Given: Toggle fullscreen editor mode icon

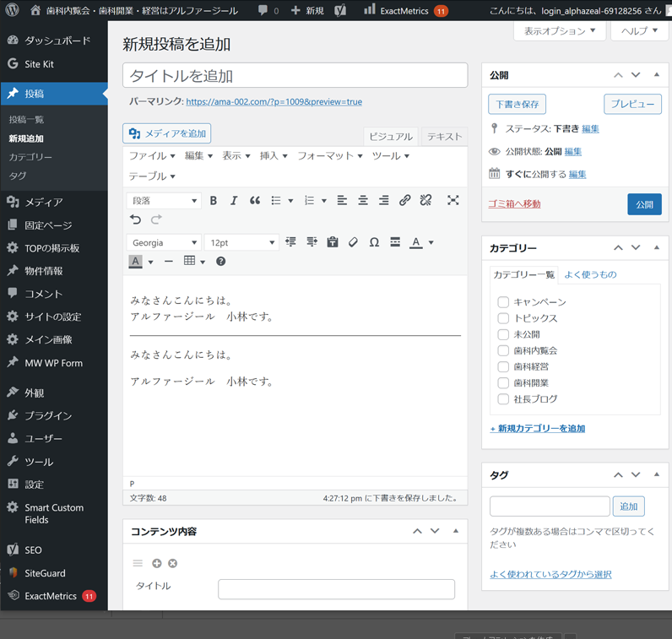Looking at the screenshot, I should pos(453,201).
